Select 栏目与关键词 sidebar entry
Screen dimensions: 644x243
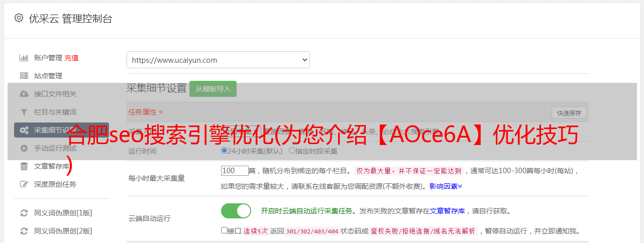click(55, 112)
